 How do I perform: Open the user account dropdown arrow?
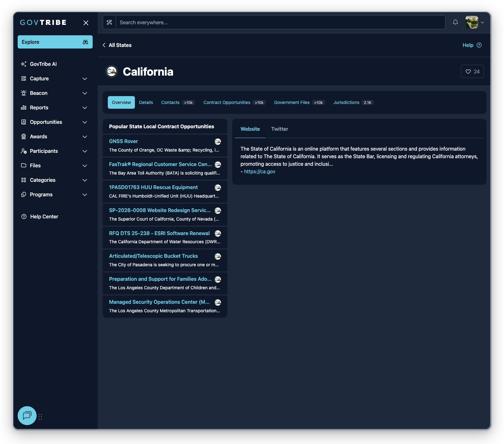pos(482,22)
